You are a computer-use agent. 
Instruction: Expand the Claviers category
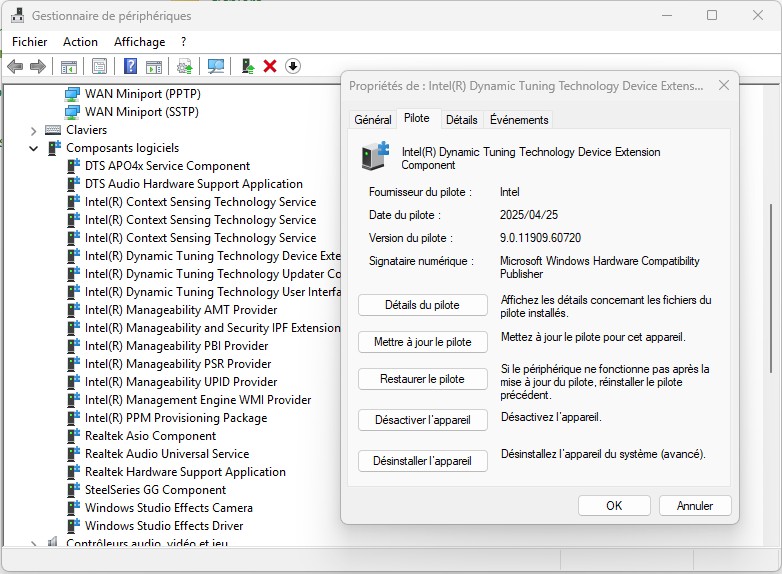pos(33,130)
